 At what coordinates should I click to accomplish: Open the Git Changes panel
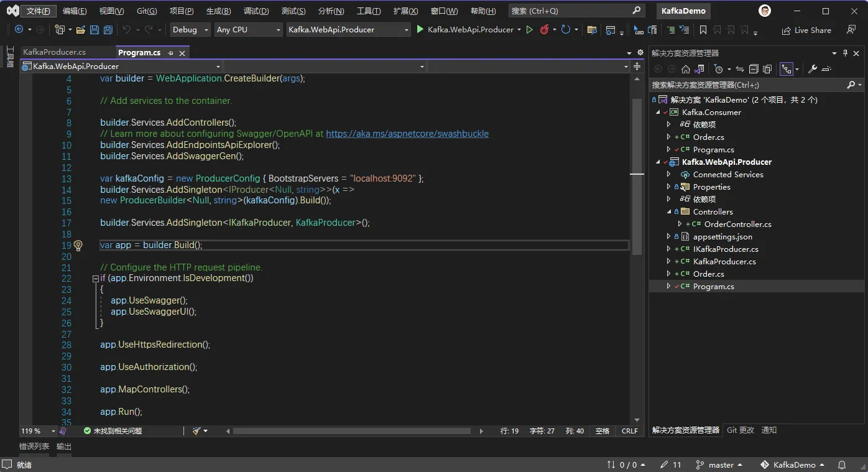click(x=741, y=430)
